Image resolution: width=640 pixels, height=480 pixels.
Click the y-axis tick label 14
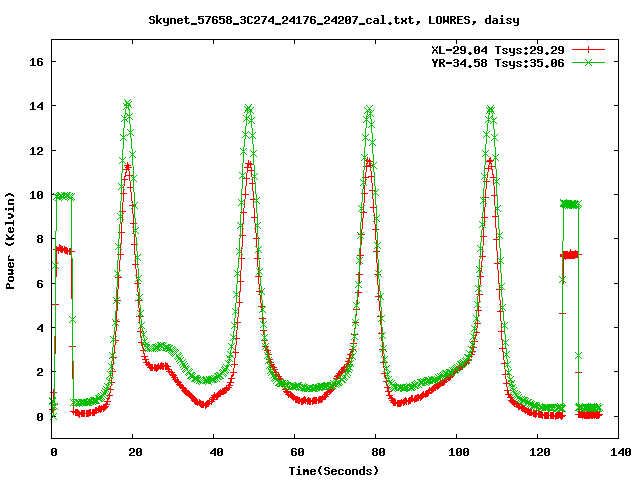pos(36,106)
